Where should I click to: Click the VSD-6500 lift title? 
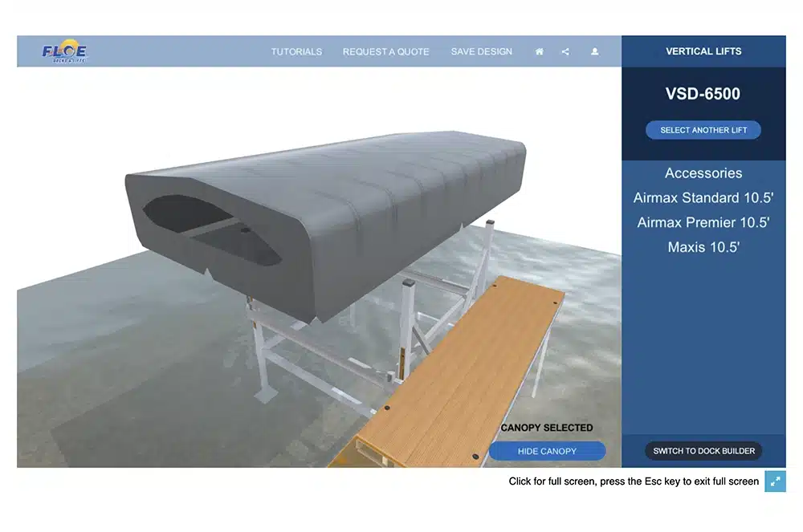coord(703,94)
